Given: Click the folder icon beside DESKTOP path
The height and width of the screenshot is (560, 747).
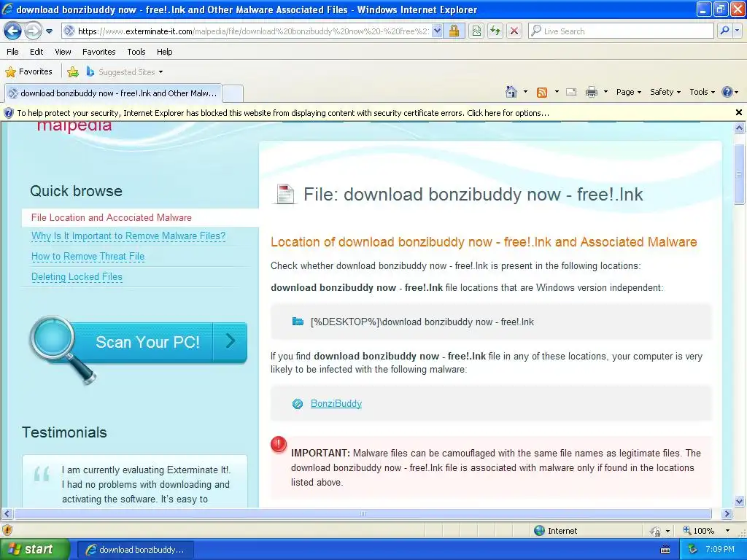Looking at the screenshot, I should pyautogui.click(x=298, y=322).
